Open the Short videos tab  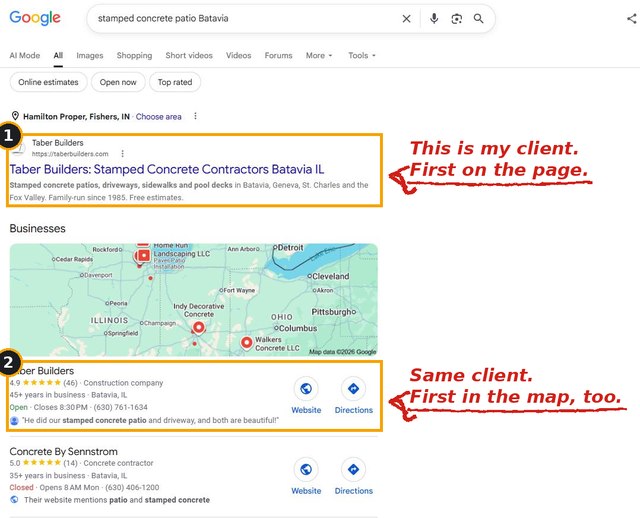point(189,56)
